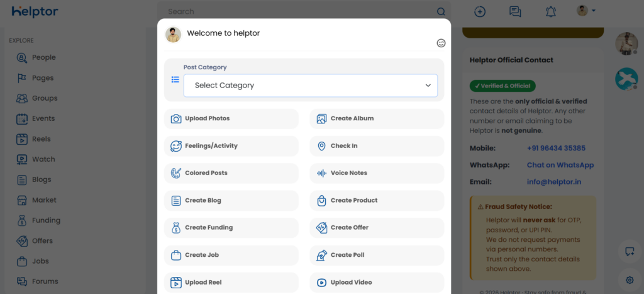Open the profile avatar dropdown arrow
The height and width of the screenshot is (294, 644).
593,11
